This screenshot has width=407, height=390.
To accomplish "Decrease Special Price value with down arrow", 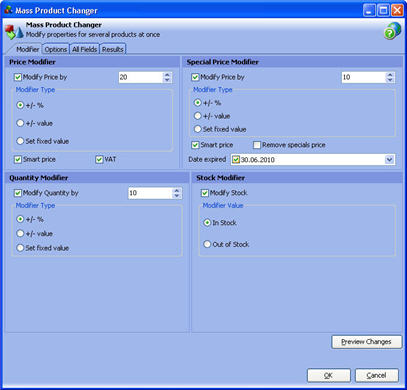I will pyautogui.click(x=390, y=80).
